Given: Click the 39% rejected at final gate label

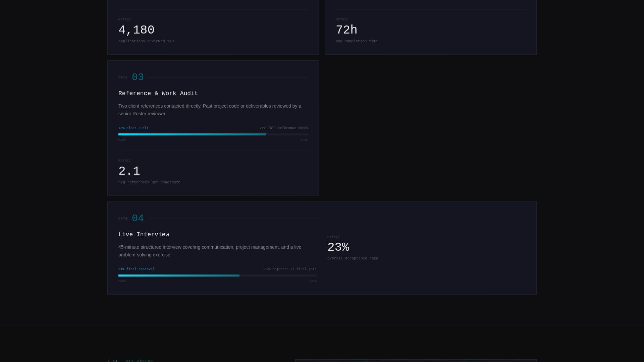Looking at the screenshot, I should pyautogui.click(x=290, y=269).
